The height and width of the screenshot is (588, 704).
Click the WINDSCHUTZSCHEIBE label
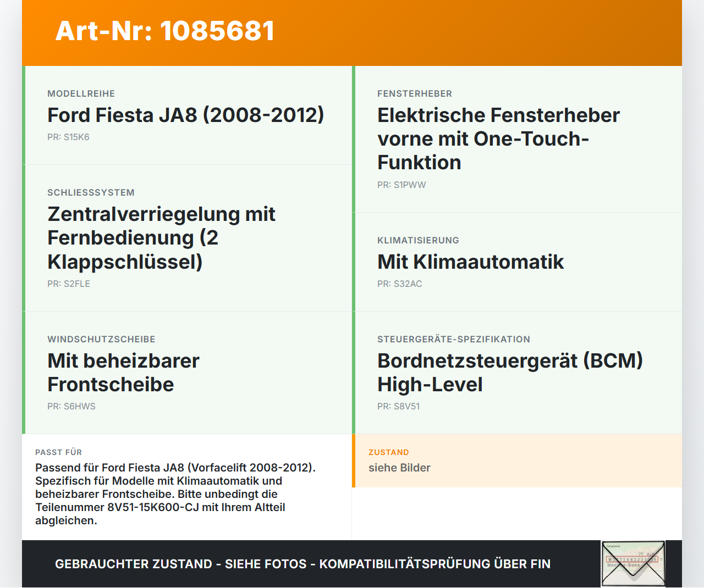101,340
